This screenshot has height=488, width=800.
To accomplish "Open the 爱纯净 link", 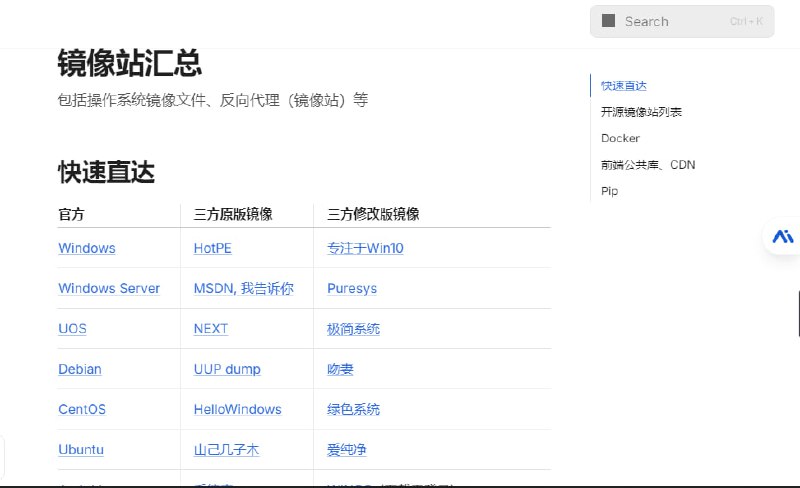I will [x=346, y=450].
